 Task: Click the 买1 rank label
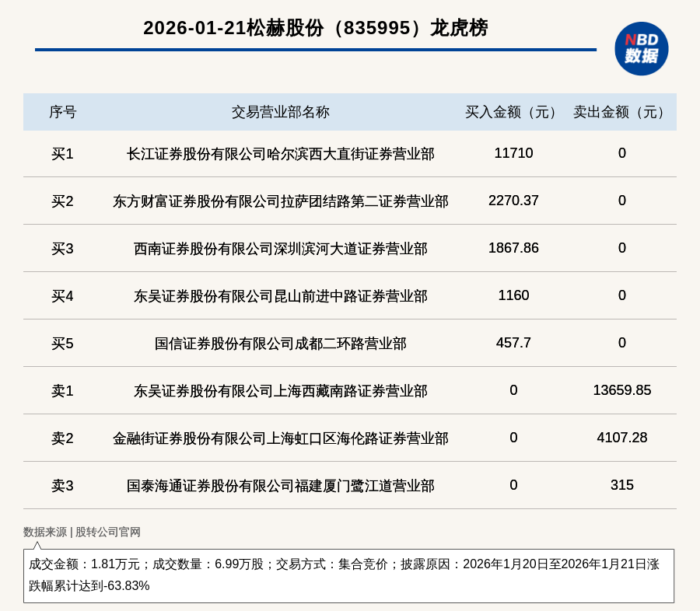(x=62, y=154)
